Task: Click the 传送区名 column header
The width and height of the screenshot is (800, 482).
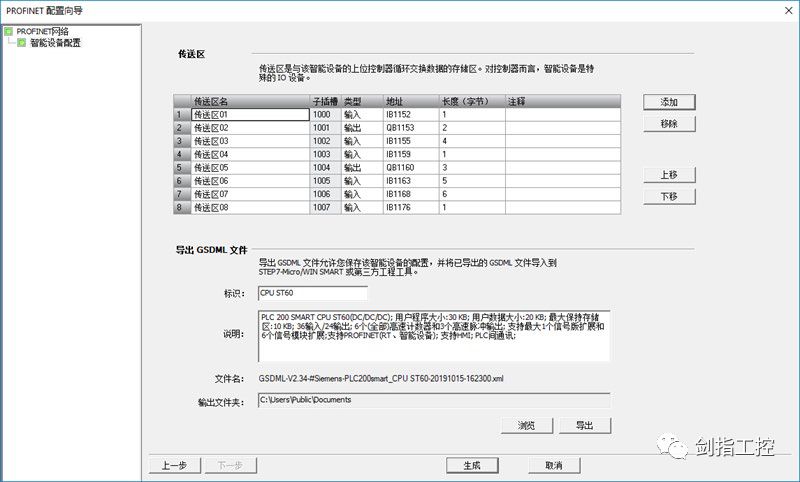Action: click(x=251, y=102)
